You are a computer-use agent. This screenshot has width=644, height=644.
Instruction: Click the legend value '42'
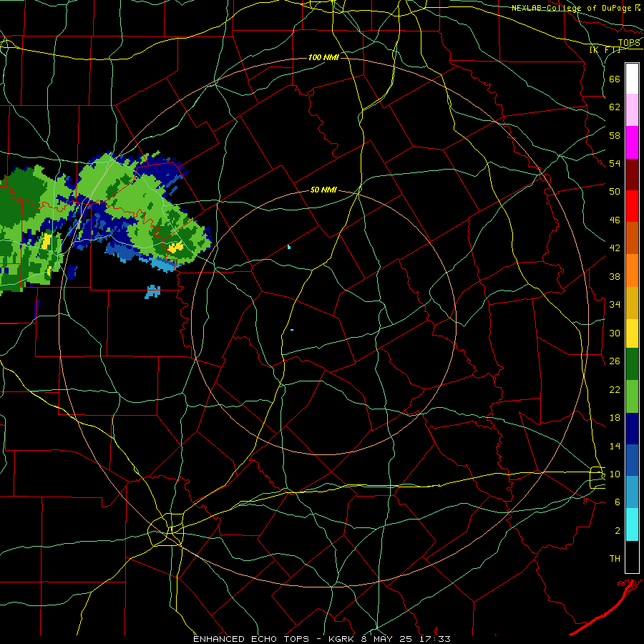[x=615, y=248]
